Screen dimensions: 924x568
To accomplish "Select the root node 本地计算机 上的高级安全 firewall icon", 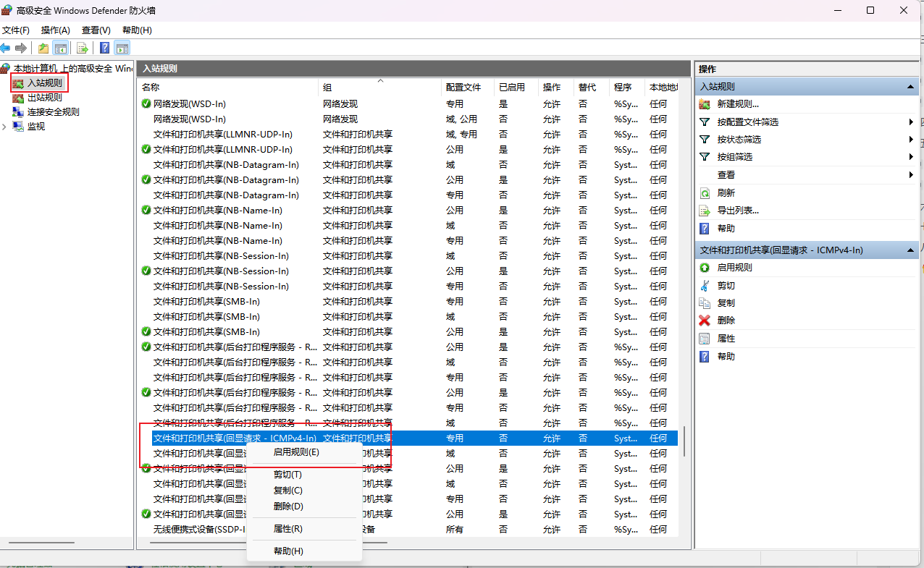I will click(6, 69).
